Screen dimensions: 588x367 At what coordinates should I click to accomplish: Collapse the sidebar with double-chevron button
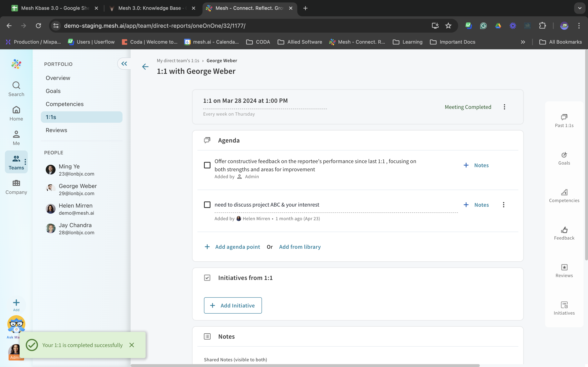point(124,64)
